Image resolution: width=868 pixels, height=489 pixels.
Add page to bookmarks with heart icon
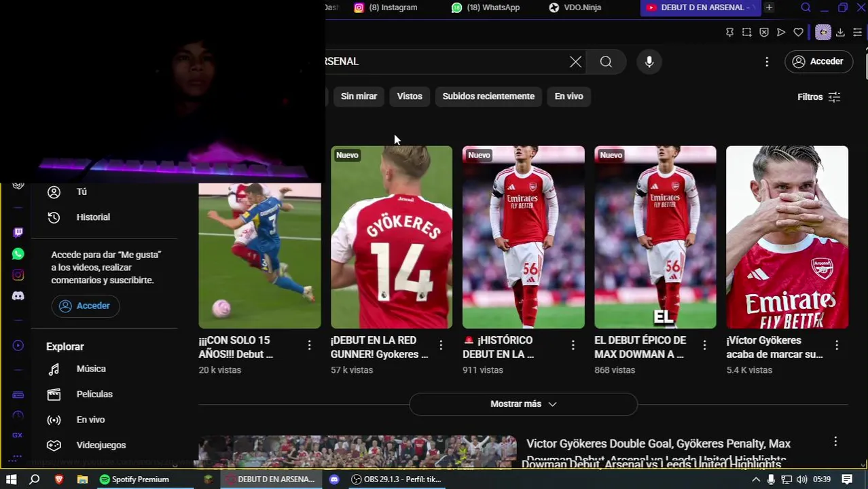point(799,32)
